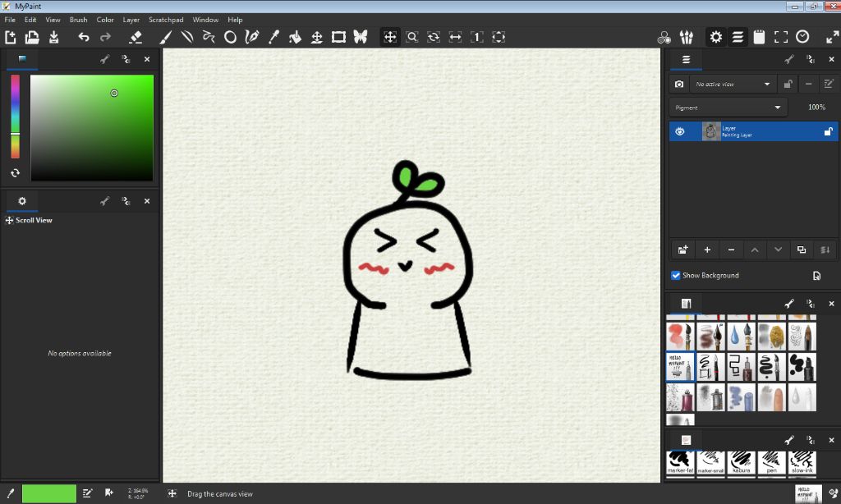Open a file using the toolbar Open icon
841x504 pixels.
pyautogui.click(x=32, y=37)
